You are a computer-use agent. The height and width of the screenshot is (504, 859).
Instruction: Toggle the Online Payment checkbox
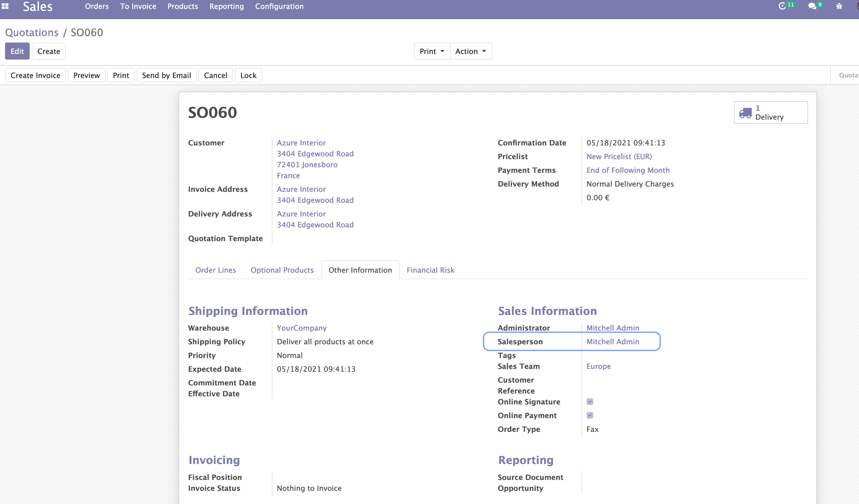pyautogui.click(x=590, y=415)
